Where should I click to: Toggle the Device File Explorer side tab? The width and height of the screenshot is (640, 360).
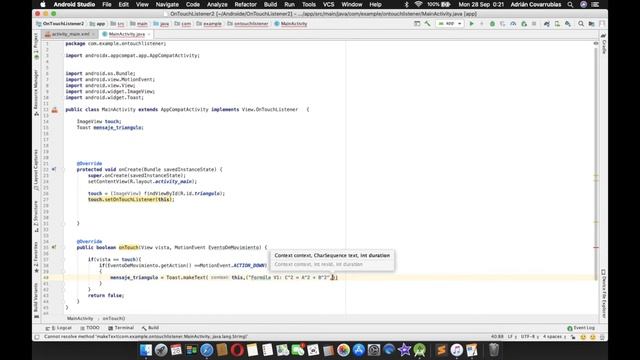coord(604,293)
